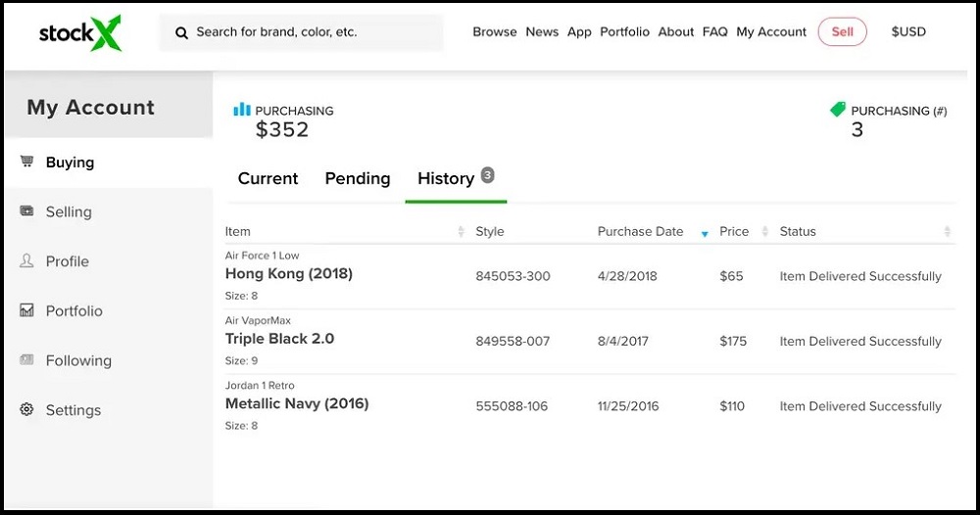Click the Following icon in sidebar
The width and height of the screenshot is (980, 515).
[26, 359]
